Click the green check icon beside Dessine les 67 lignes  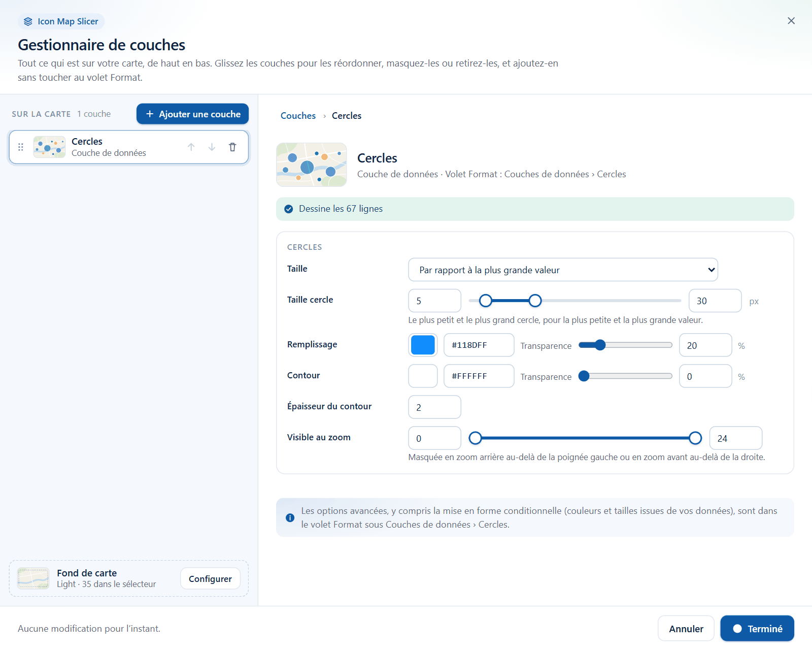(289, 209)
